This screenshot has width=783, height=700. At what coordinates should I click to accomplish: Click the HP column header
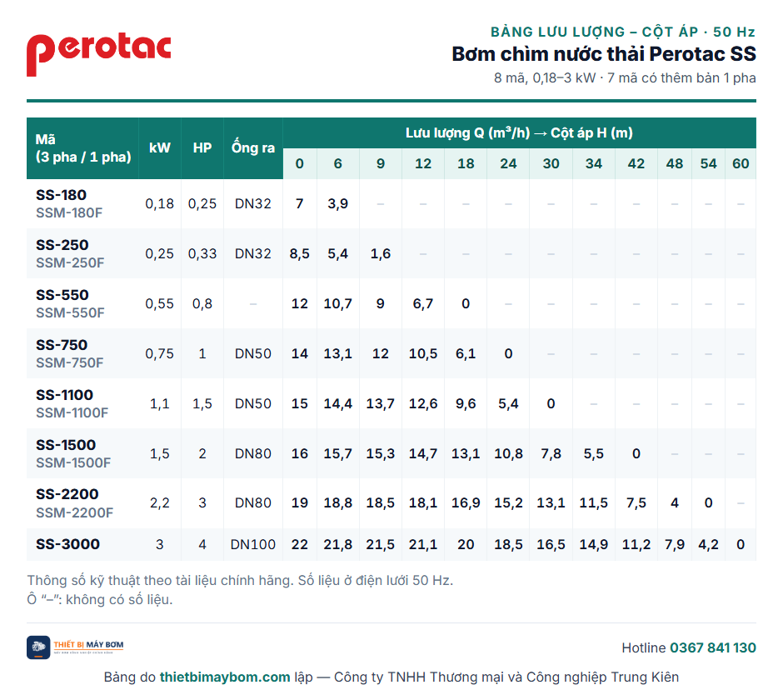[202, 147]
